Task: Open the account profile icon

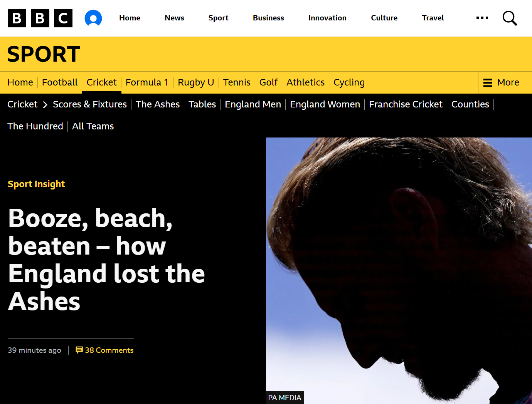Action: [93, 18]
